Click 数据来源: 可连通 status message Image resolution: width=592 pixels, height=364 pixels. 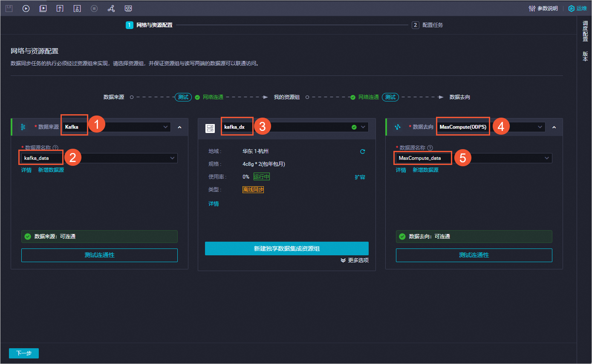coord(99,237)
